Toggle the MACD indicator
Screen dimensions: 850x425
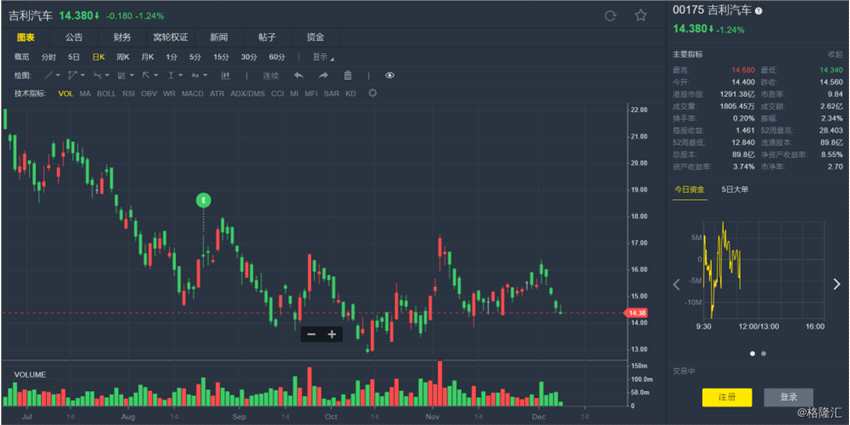192,93
